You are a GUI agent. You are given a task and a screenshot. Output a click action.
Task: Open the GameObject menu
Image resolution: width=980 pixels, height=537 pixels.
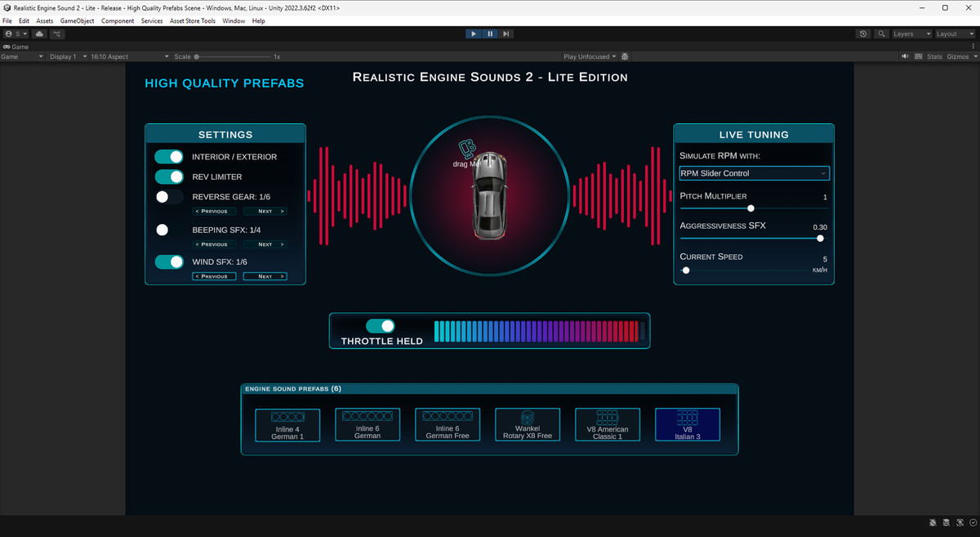[78, 20]
